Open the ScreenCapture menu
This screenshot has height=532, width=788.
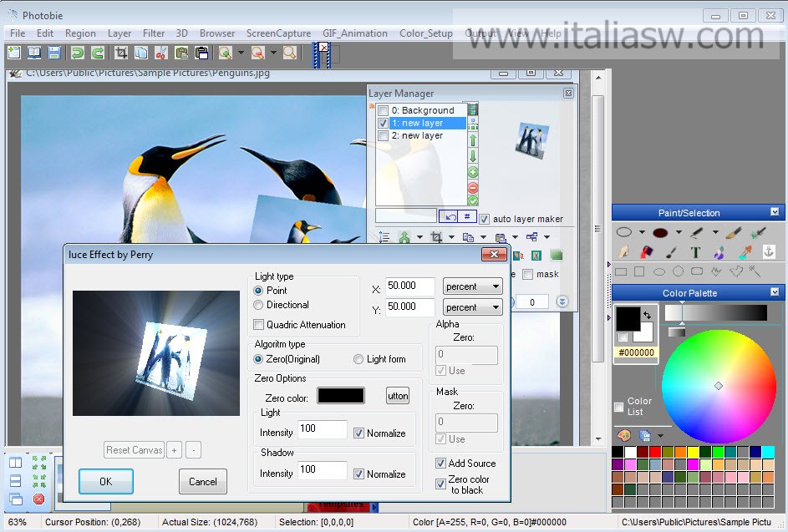tap(278, 33)
